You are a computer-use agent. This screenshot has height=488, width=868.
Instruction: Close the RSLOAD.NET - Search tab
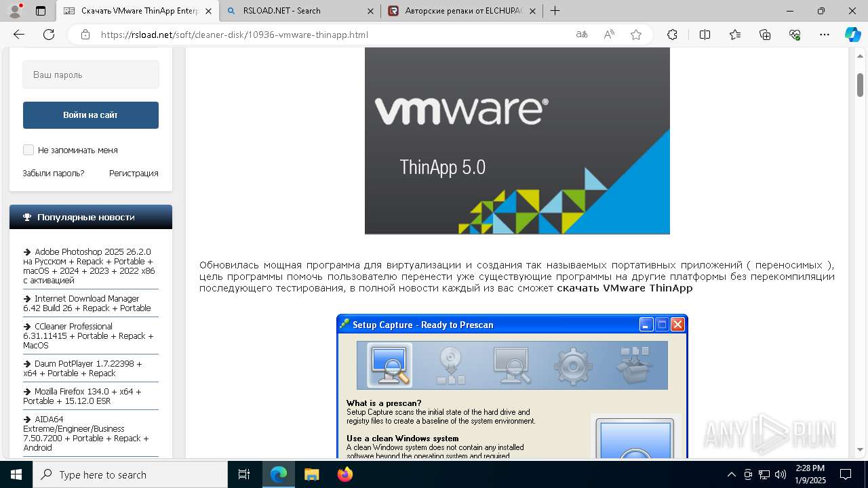pos(370,11)
